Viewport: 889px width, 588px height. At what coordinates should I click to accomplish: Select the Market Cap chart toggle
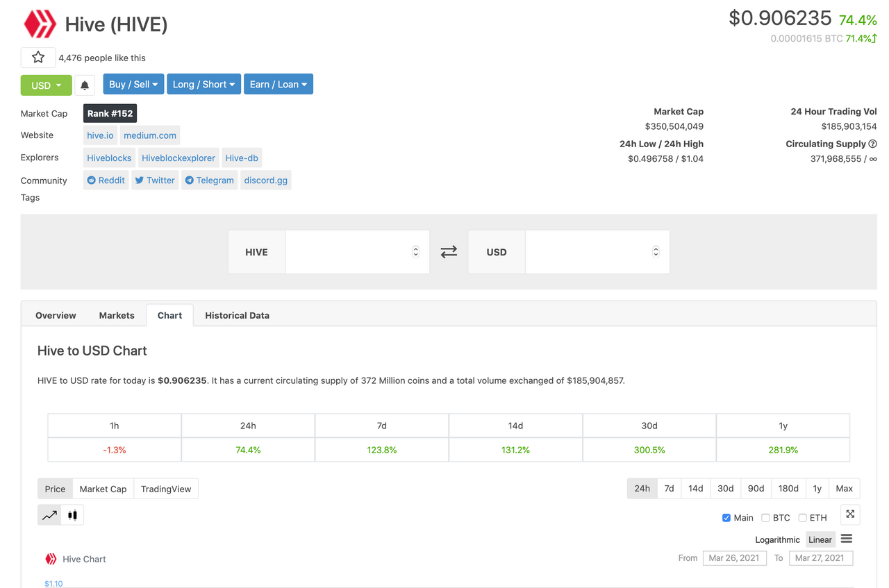[103, 489]
